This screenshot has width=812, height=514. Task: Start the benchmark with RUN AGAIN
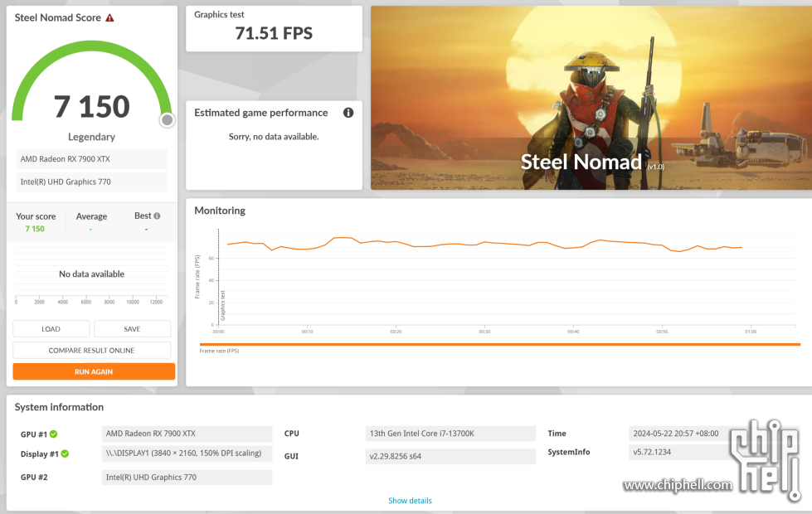(94, 371)
